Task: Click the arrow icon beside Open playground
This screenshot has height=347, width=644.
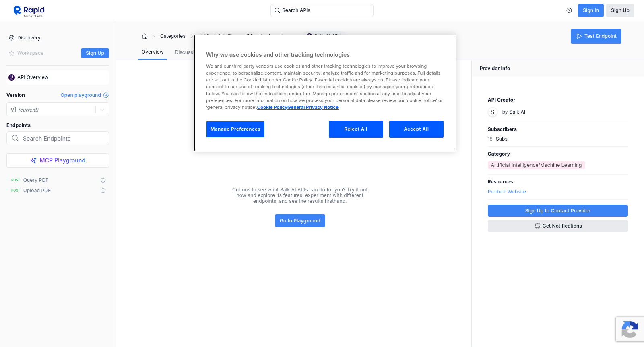Action: [x=106, y=95]
